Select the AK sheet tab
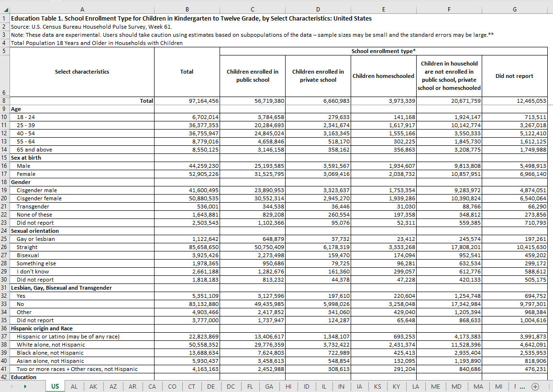The width and height of the screenshot is (553, 392). tap(93, 386)
